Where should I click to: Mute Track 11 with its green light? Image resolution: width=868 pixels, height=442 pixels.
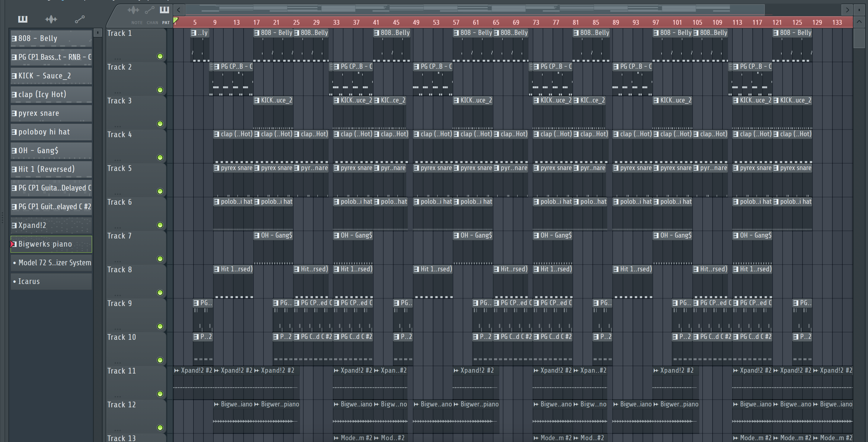160,394
